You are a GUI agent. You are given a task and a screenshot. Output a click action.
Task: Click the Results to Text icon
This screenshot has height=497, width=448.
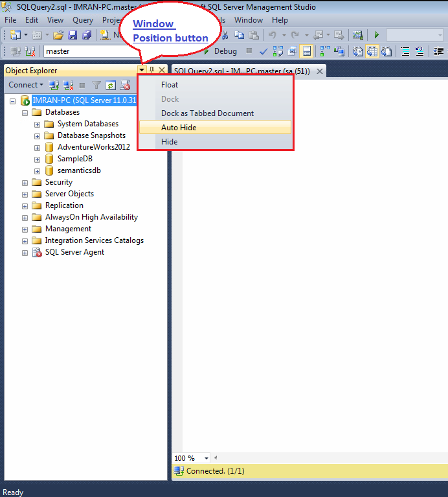tap(358, 51)
